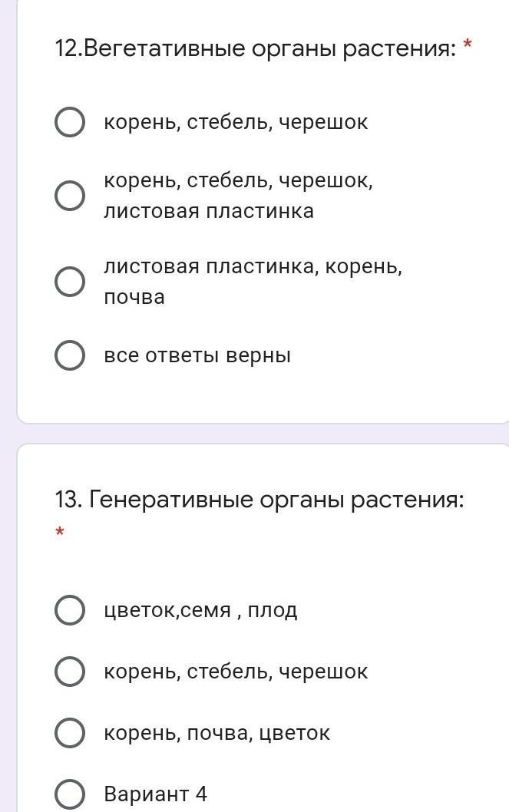Click the 'корень, почва, цветок' option text
The image size is (509, 812).
point(216,733)
